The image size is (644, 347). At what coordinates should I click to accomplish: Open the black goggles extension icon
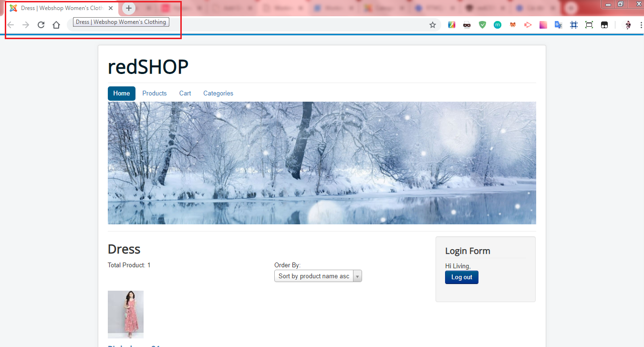[x=604, y=25]
